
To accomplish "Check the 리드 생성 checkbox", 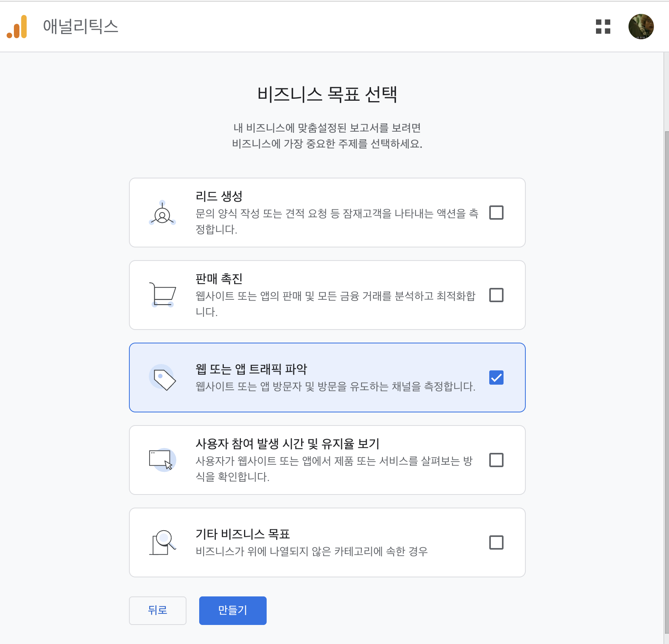I will (496, 213).
